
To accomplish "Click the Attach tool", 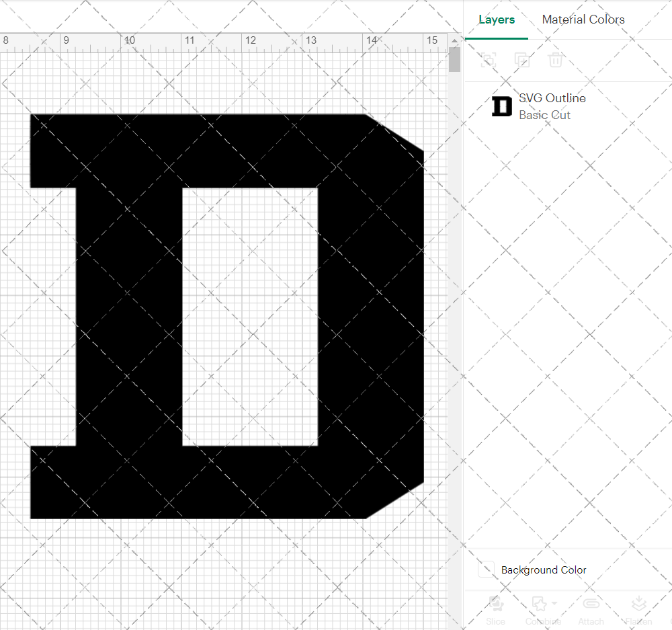I will (591, 610).
